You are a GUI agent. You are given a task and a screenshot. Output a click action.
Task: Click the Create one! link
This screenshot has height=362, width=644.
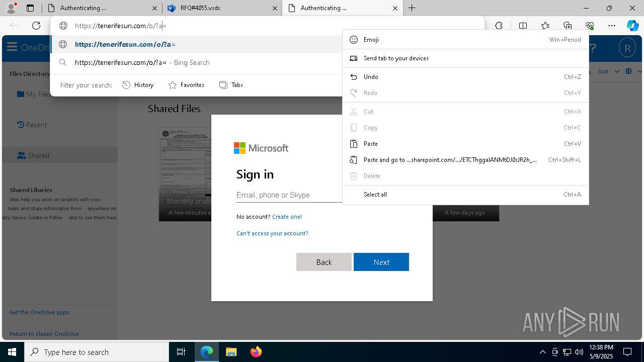click(287, 217)
